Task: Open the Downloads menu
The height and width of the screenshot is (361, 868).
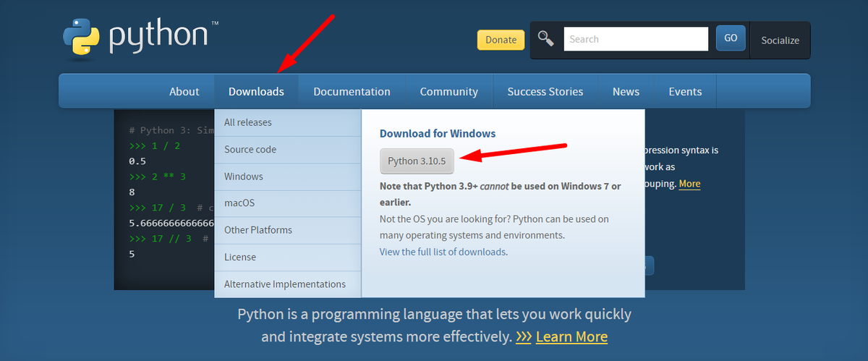Action: click(x=256, y=91)
